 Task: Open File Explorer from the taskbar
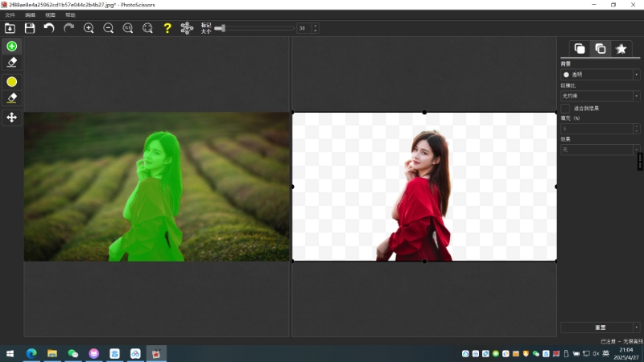[52, 353]
